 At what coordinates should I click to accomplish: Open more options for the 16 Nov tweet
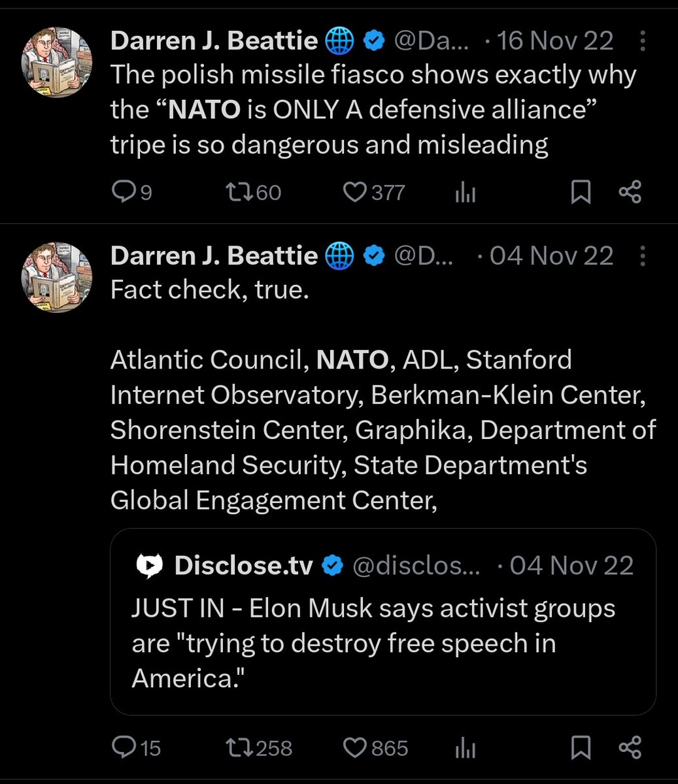click(642, 42)
